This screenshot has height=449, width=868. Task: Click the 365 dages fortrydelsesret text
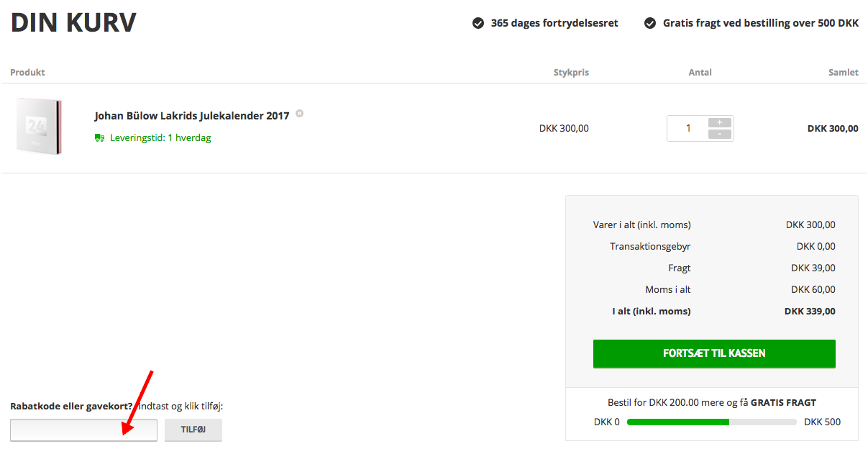coord(554,23)
